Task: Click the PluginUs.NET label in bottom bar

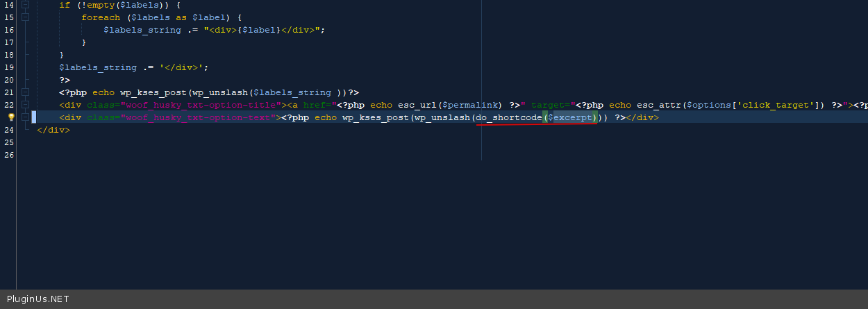Action: tap(37, 299)
